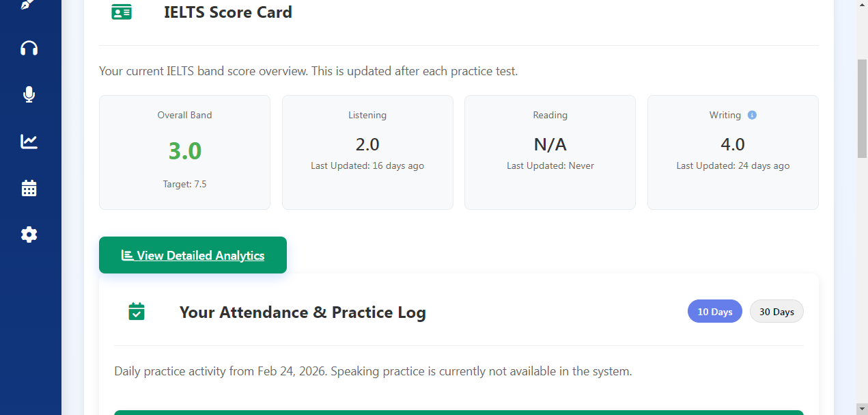Select the Speaking microphone icon in sidebar
The width and height of the screenshot is (868, 415).
tap(29, 94)
